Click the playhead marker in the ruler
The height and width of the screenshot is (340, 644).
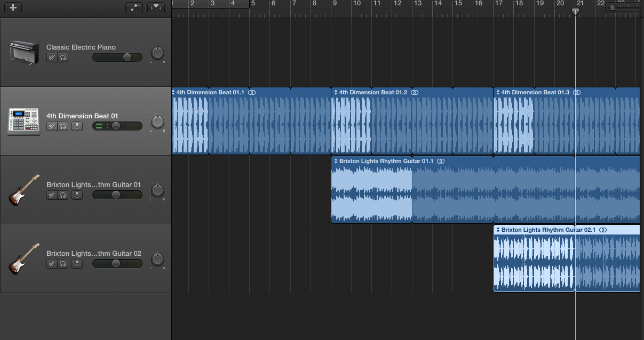[x=575, y=11]
